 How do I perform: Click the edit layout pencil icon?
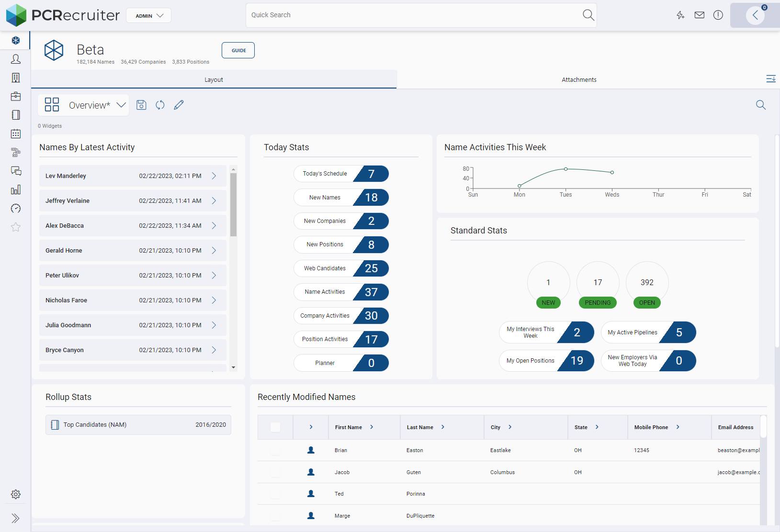[x=179, y=105]
